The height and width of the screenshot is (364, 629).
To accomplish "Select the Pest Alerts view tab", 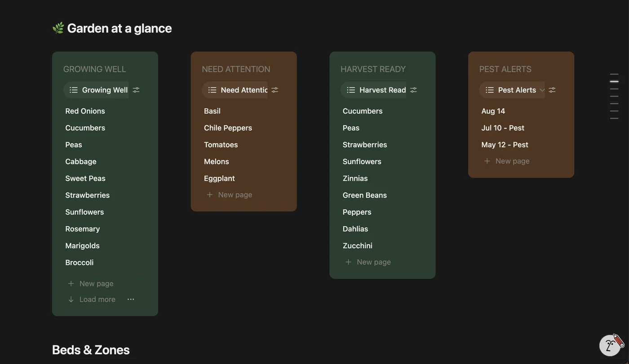I will coord(512,90).
